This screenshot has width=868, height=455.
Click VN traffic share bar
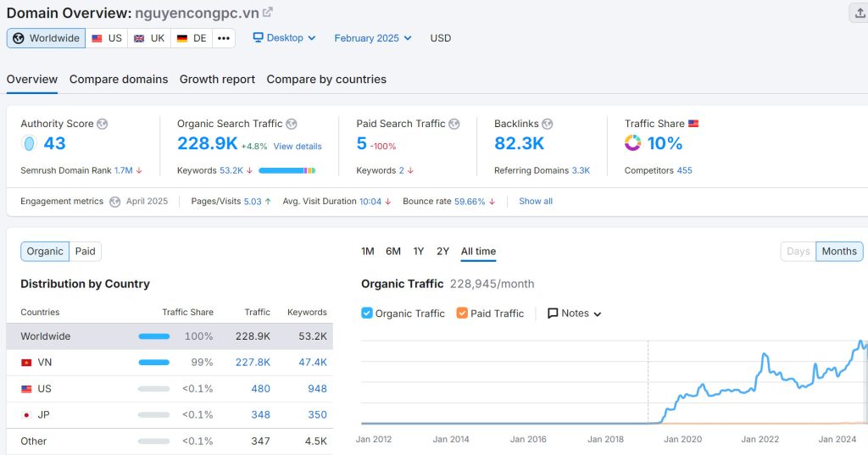(x=154, y=363)
